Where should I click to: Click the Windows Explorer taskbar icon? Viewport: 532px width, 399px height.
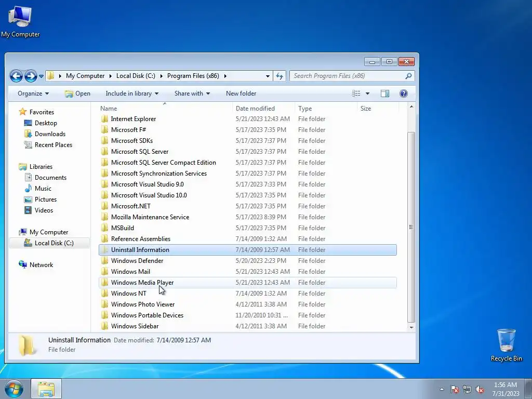(x=46, y=389)
